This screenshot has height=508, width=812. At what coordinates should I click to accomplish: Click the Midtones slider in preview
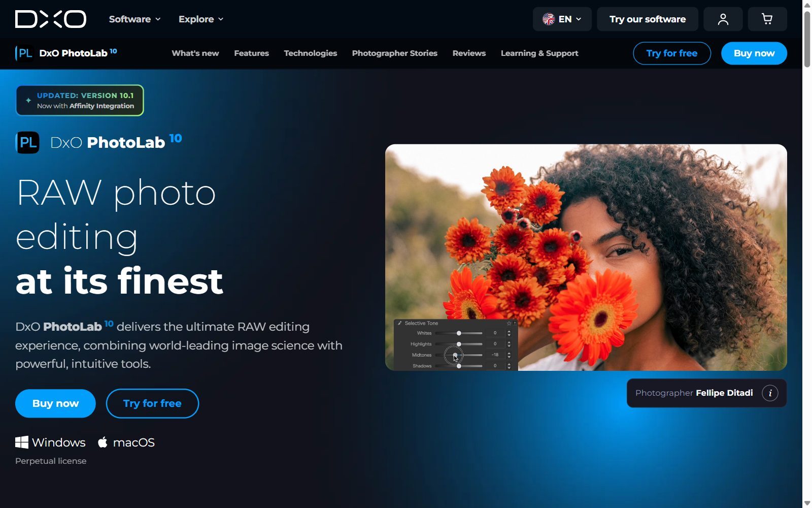click(x=459, y=355)
